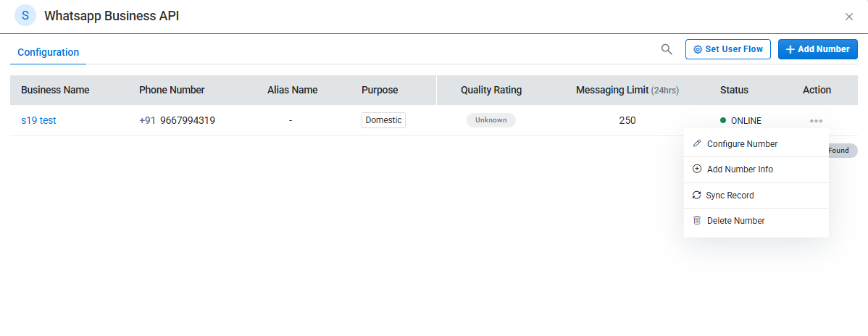Click the Business Name column header
This screenshot has width=868, height=336.
55,91
